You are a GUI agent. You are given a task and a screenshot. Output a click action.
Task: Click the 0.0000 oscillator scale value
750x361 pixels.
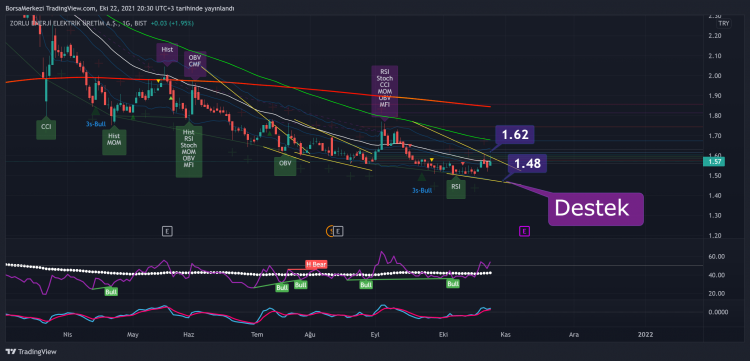coord(717,312)
